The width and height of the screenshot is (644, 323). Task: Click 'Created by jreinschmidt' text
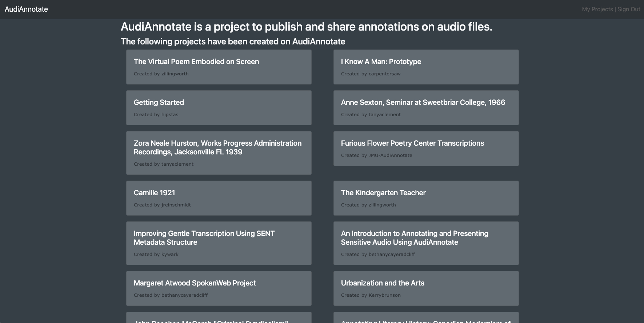pyautogui.click(x=162, y=205)
